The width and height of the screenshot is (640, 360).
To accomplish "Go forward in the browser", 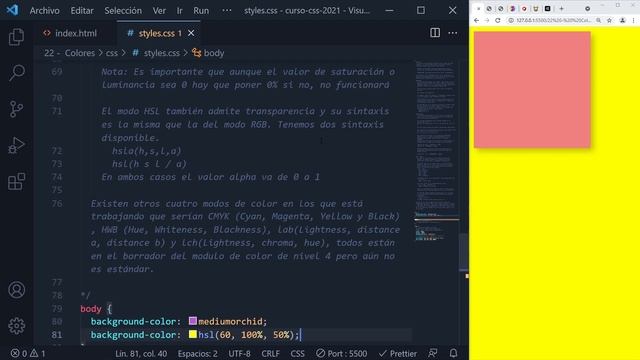I will point(487,20).
